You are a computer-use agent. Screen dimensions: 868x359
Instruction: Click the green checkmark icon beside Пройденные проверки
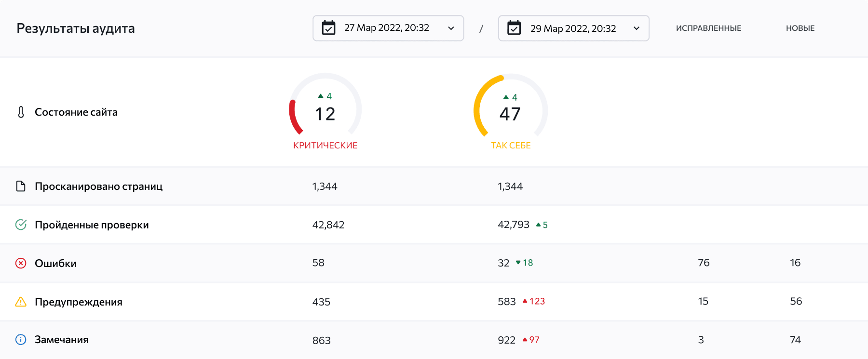pos(21,225)
